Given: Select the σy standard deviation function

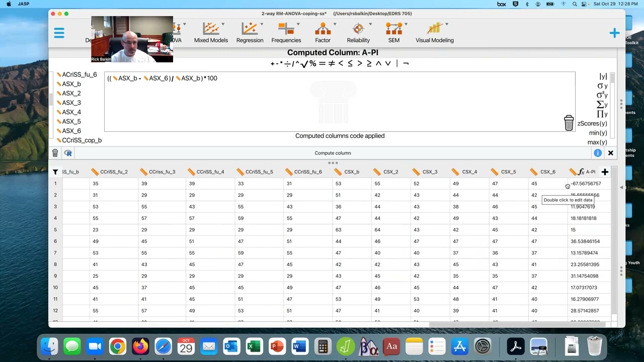Looking at the screenshot, I should point(602,85).
